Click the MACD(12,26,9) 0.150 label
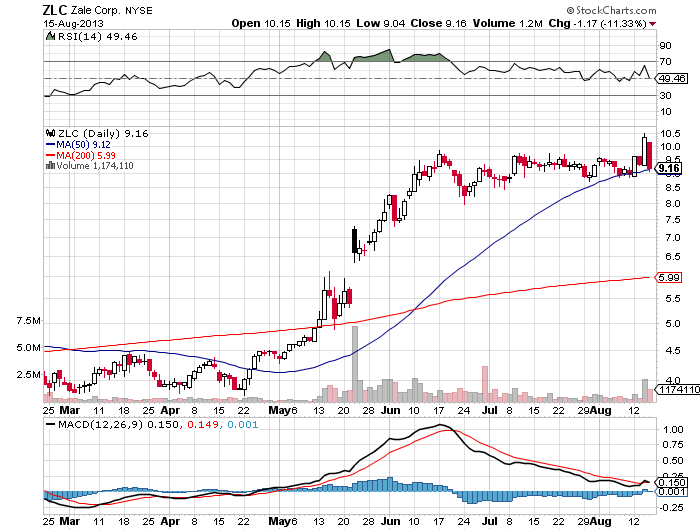Screen dimensions: 700x530 tap(118, 425)
